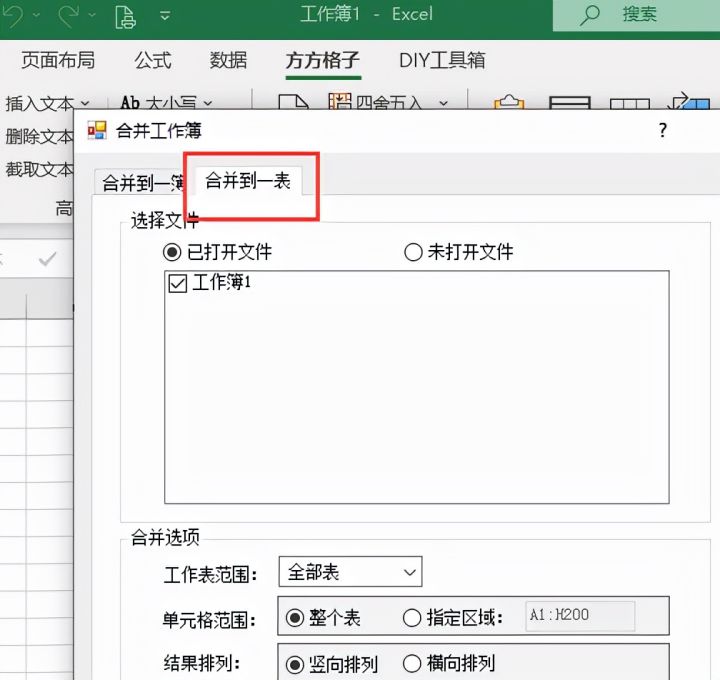Click the column layout icon in ribbon
Image resolution: width=720 pixels, height=680 pixels.
(630, 104)
